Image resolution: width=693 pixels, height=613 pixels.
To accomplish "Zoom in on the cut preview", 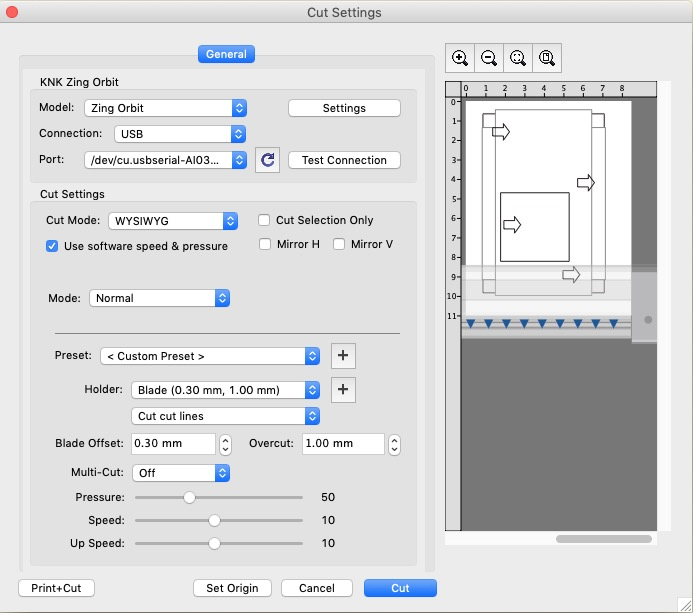I will tap(460, 58).
